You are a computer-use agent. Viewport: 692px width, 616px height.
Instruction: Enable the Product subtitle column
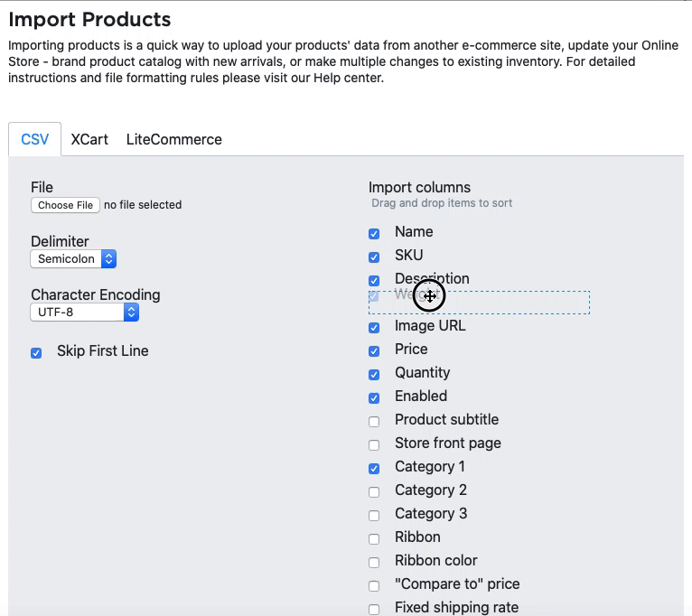point(374,422)
